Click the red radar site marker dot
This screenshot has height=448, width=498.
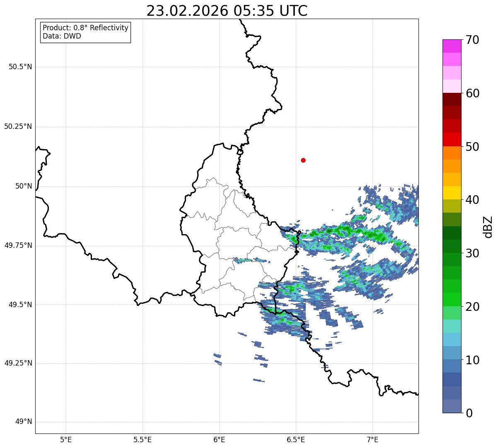click(303, 160)
